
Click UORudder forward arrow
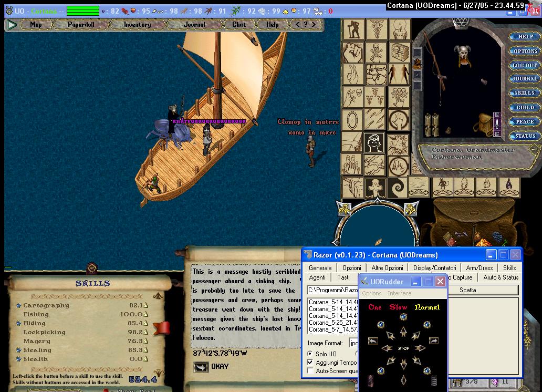(x=403, y=332)
